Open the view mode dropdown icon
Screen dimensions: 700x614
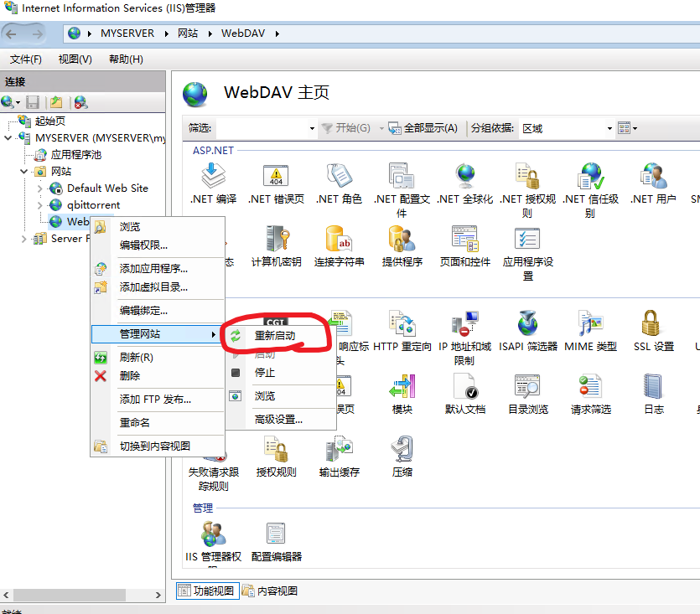[x=627, y=128]
